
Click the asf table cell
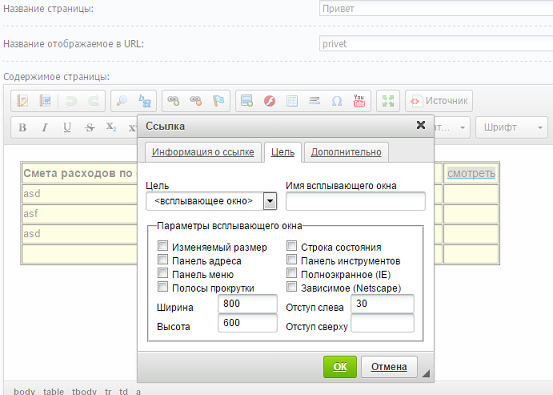tap(80, 214)
